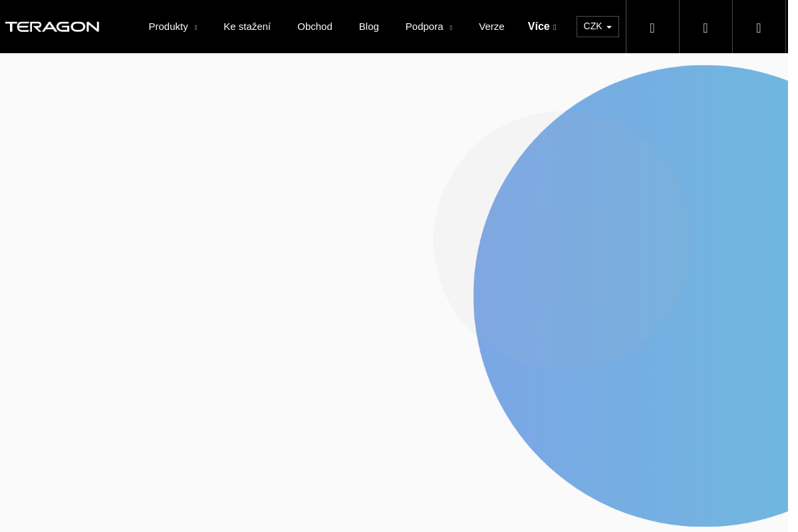Image resolution: width=798 pixels, height=532 pixels.
Task: Click empty black header space beside the logo
Action: point(123,27)
